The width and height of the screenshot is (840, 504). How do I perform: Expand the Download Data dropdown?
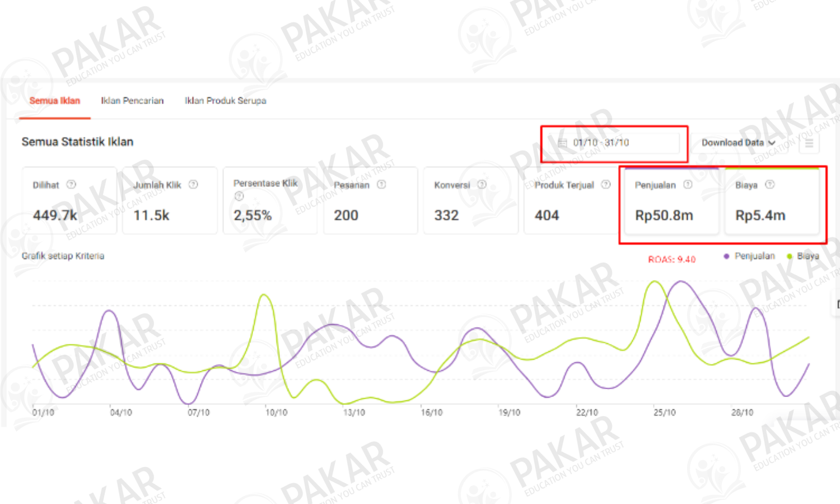(x=738, y=143)
